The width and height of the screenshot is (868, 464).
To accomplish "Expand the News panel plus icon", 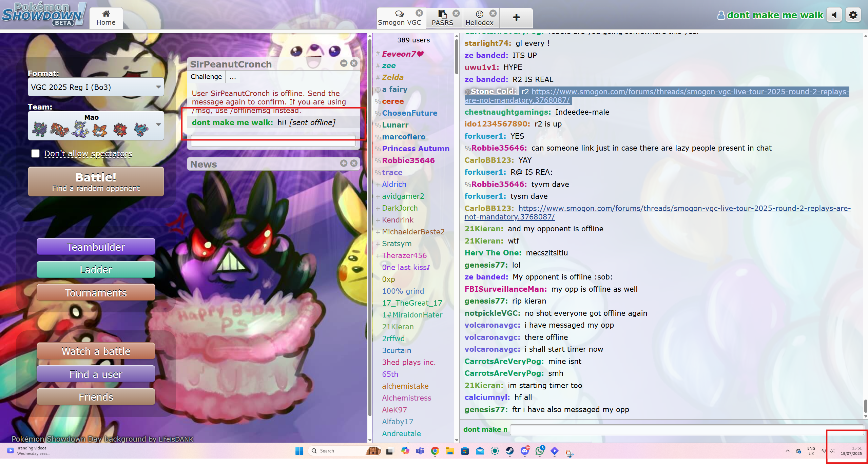I will pos(344,163).
